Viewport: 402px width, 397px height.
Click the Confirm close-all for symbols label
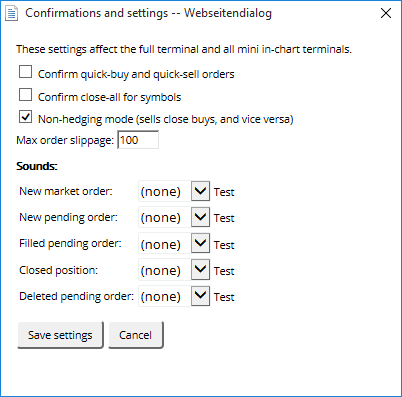(109, 97)
